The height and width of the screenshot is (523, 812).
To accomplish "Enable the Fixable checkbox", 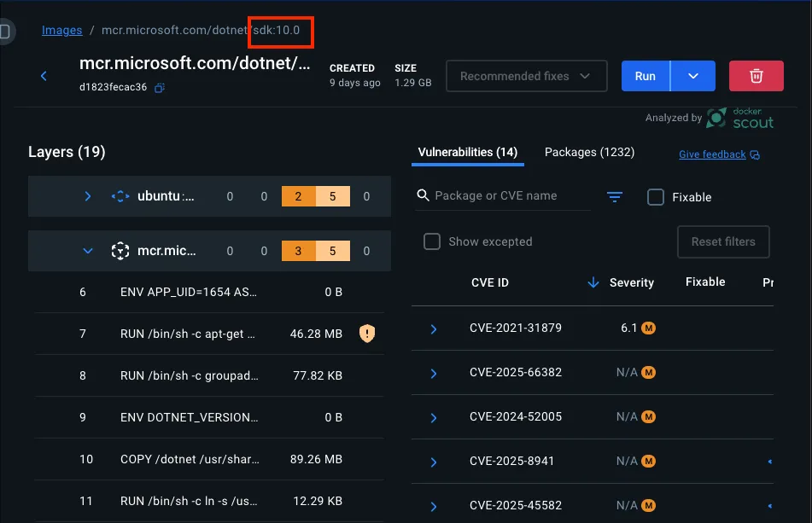I will tap(656, 197).
